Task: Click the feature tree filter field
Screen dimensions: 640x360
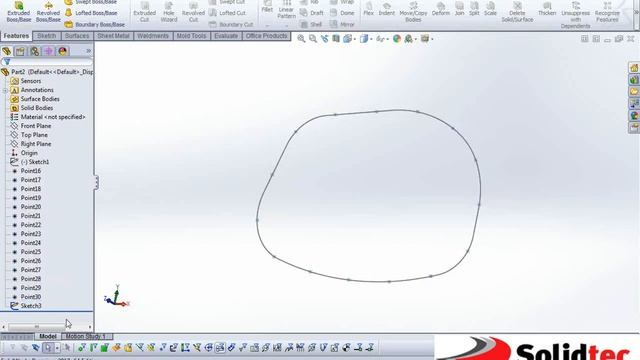Action: (x=48, y=62)
